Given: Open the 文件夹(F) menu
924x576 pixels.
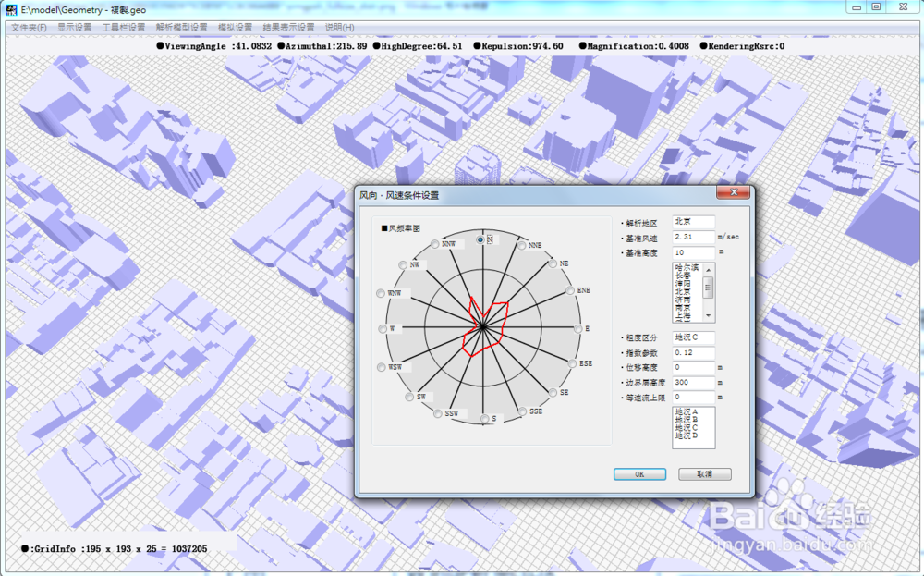Looking at the screenshot, I should [x=29, y=28].
